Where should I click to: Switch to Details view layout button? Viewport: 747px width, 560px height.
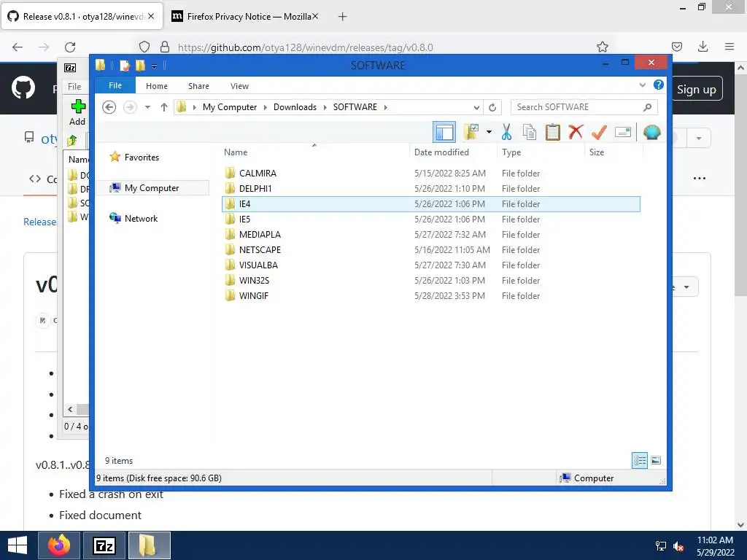[x=639, y=461]
